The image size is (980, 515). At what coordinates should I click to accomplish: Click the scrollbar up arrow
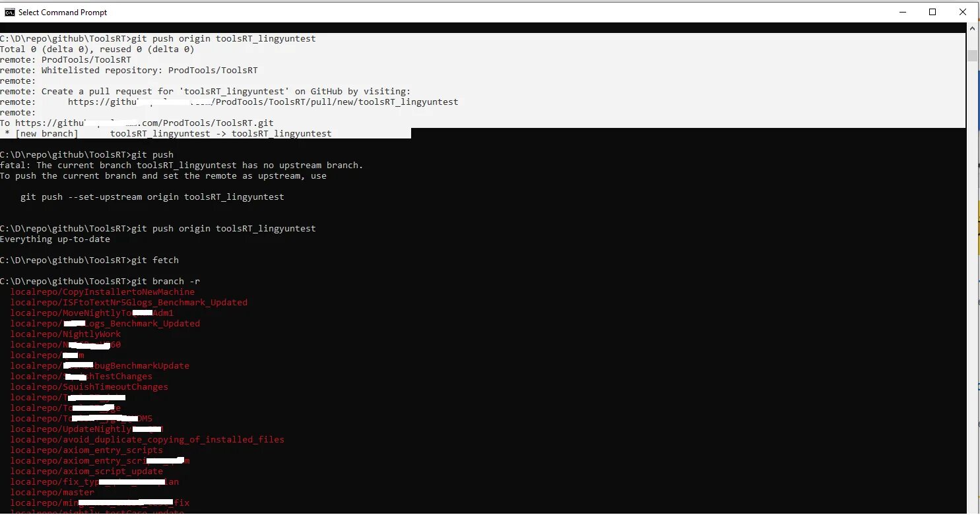971,27
